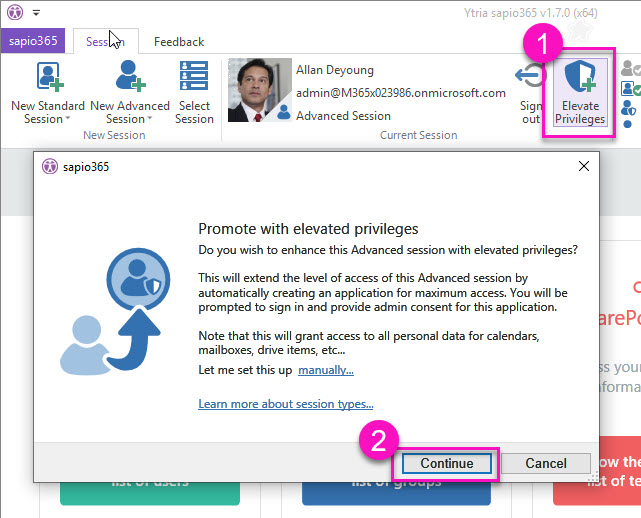Viewport: 641px width, 518px height.
Task: Click the gray user checkmark icon
Action: 630,68
